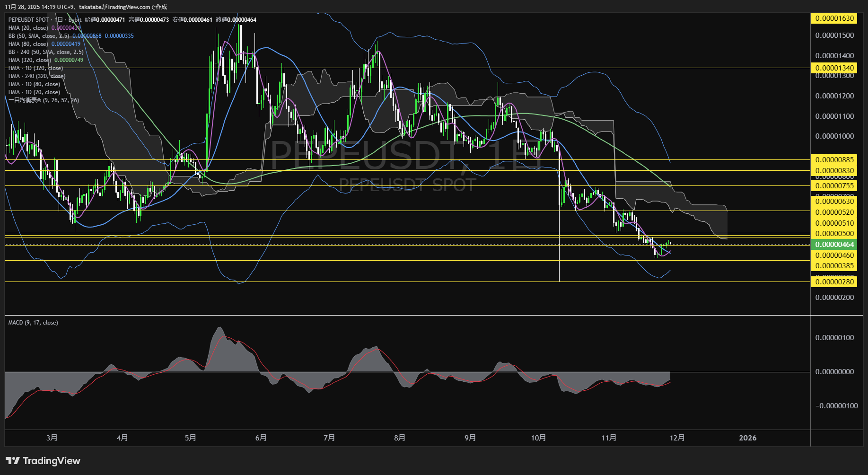This screenshot has width=868, height=475.
Task: Click the Ichimoku (9, 26, 52, 26) legend
Action: click(x=44, y=100)
